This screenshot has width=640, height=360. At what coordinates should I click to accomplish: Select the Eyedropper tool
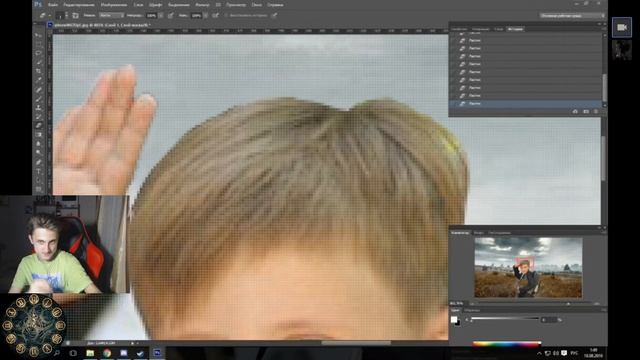(39, 80)
